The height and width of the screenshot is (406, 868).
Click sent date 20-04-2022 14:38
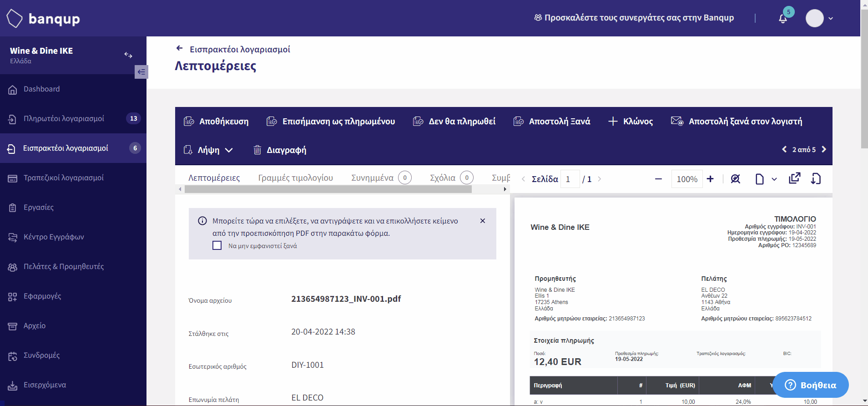[323, 332]
